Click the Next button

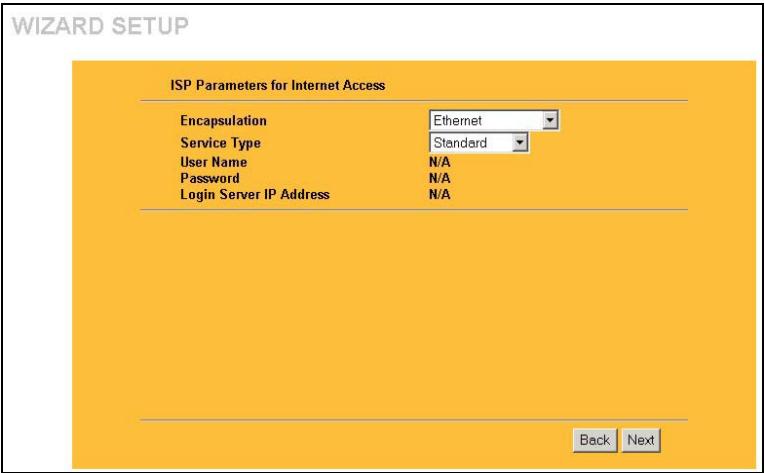click(x=641, y=440)
